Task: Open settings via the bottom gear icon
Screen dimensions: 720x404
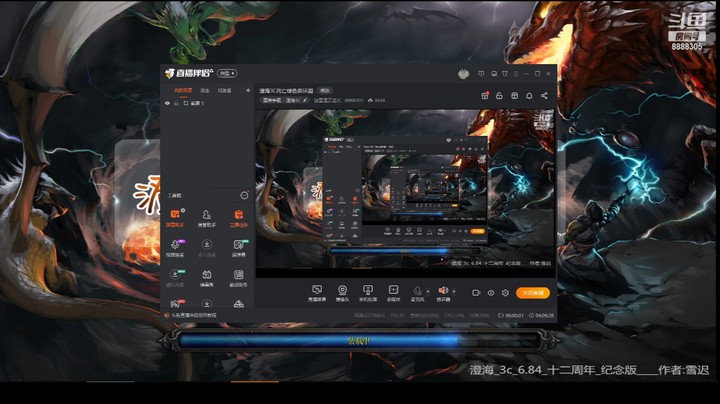Action: coord(505,292)
